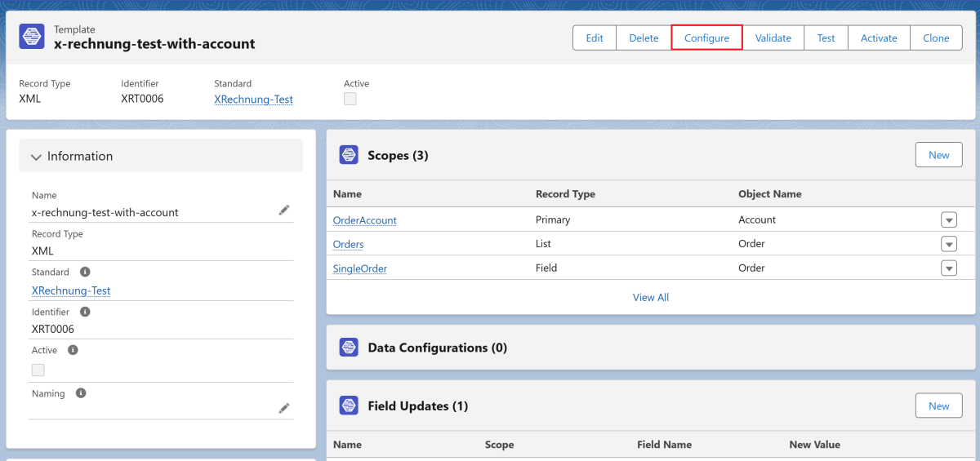Click the Scopes section icon
Screen dimensions: 980x461
(349, 155)
